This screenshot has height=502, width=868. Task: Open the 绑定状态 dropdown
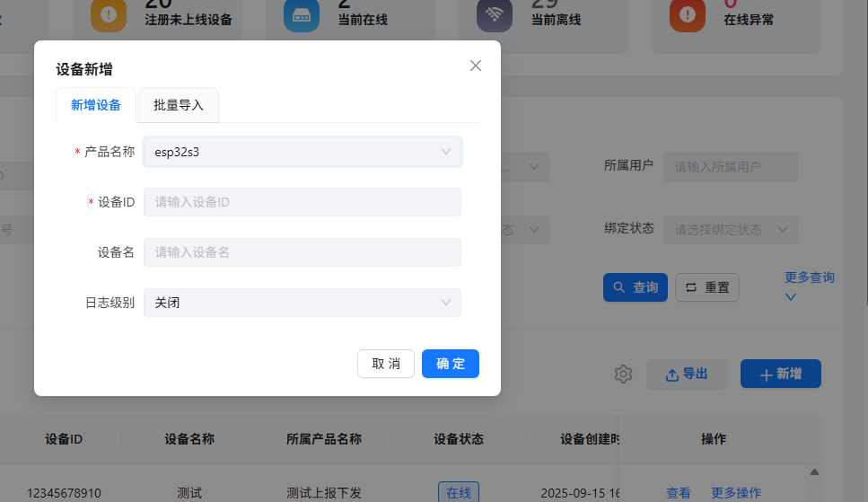tap(731, 230)
